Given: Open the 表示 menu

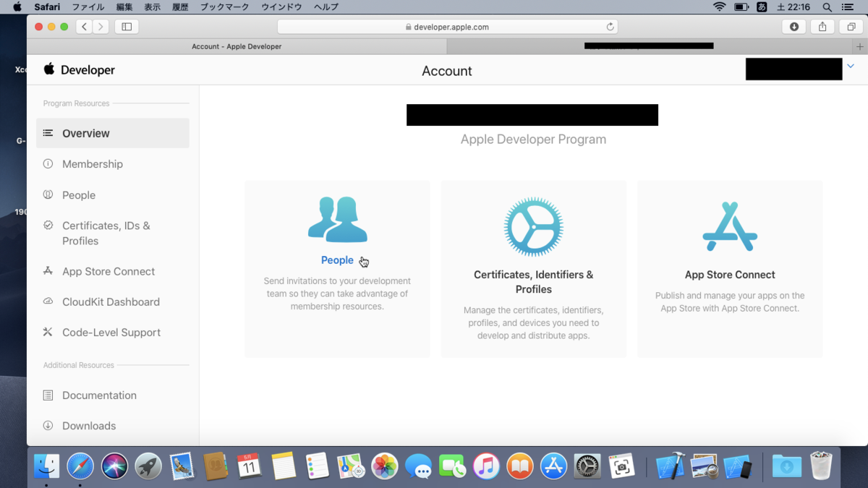Looking at the screenshot, I should pyautogui.click(x=153, y=7).
